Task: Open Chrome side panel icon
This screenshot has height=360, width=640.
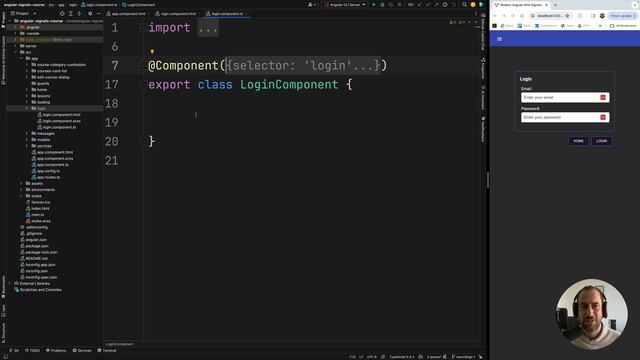Action: (x=593, y=16)
